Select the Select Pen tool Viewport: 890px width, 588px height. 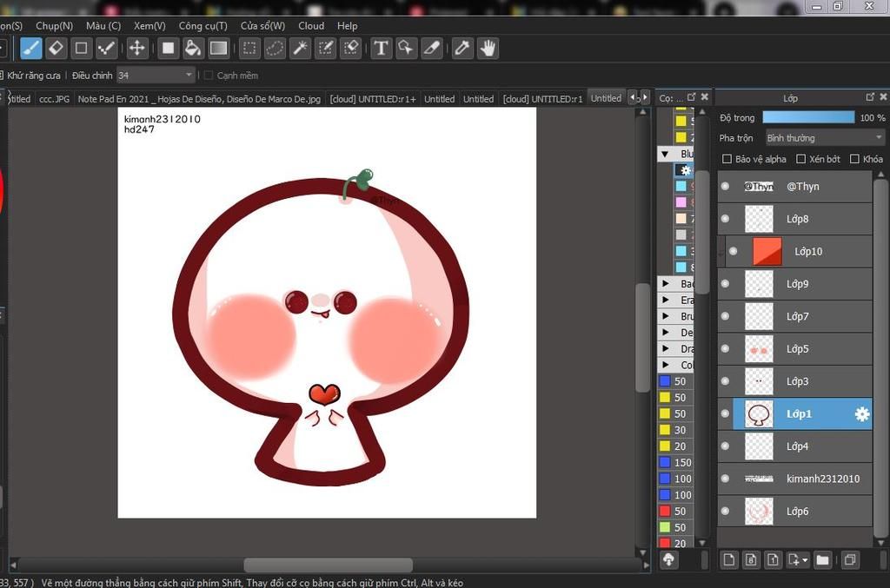pos(326,49)
